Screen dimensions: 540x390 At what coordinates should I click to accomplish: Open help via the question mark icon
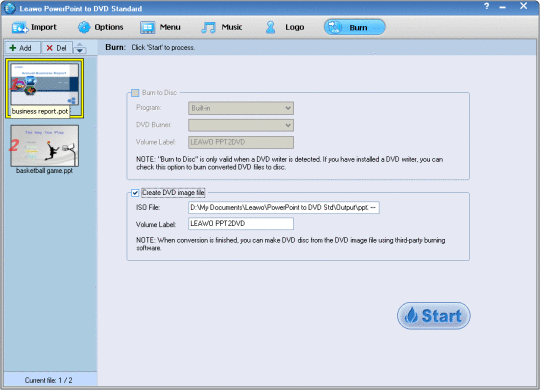pos(487,6)
